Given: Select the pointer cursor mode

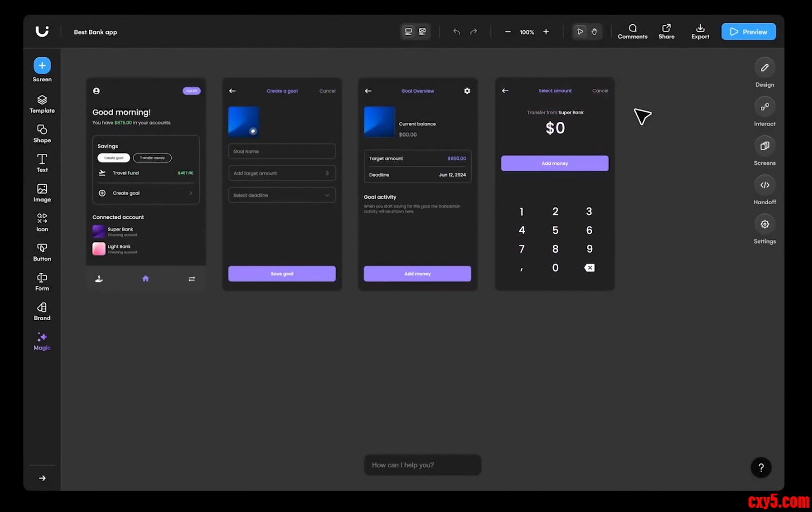Looking at the screenshot, I should [580, 32].
